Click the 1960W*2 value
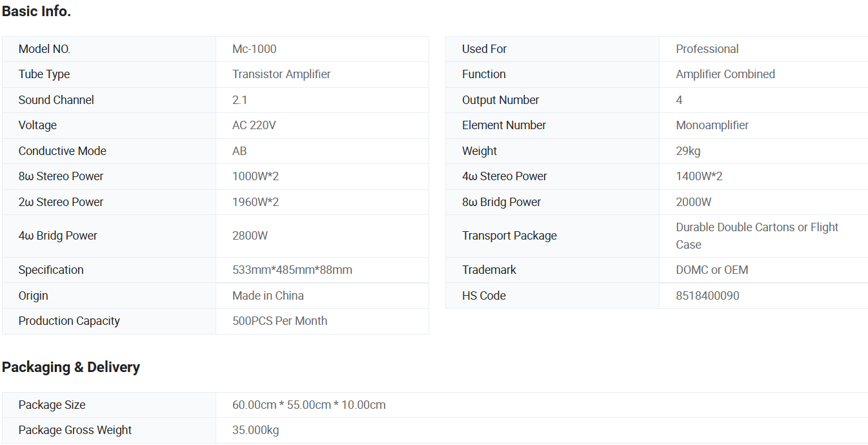The image size is (868, 445). [x=256, y=202]
